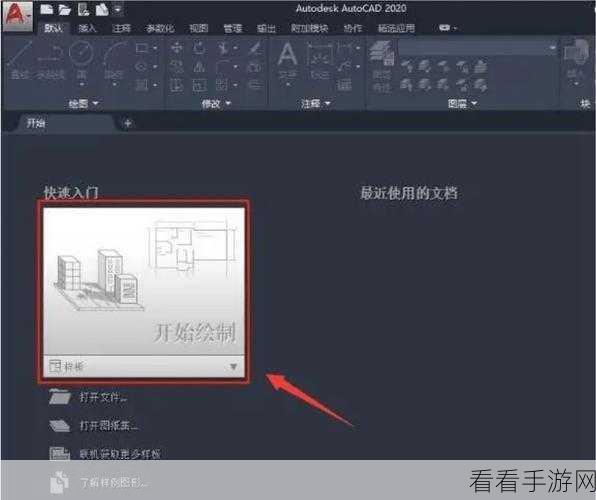Open the 样板 template dropdown
The image size is (596, 500).
[144, 367]
